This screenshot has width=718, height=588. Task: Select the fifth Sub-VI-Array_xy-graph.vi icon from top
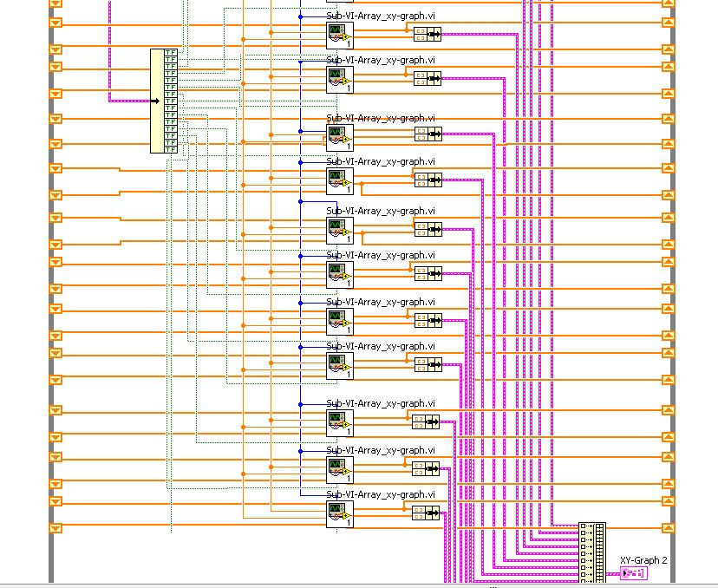tap(340, 231)
